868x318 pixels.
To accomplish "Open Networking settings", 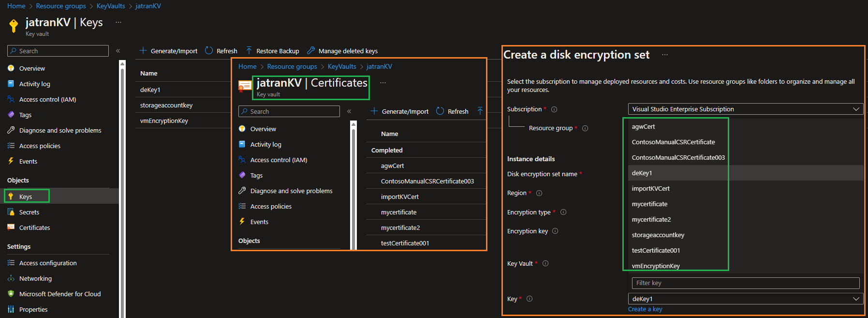I will click(x=35, y=278).
